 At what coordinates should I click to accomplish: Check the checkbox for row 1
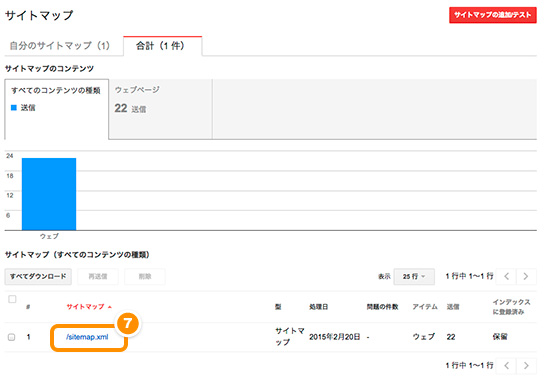point(12,337)
